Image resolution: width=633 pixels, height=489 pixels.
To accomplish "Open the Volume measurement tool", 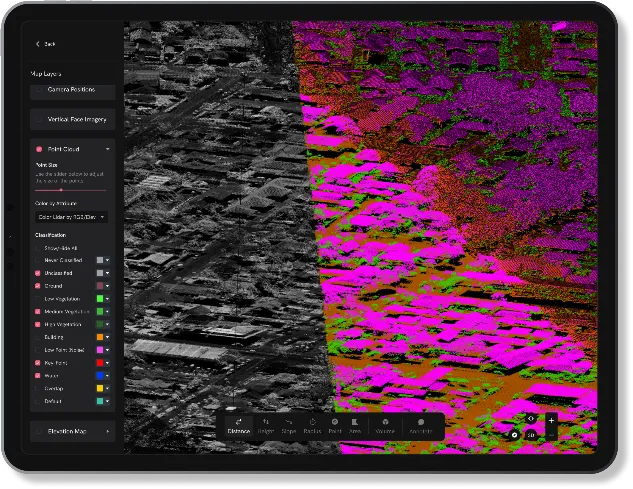I will pyautogui.click(x=386, y=425).
